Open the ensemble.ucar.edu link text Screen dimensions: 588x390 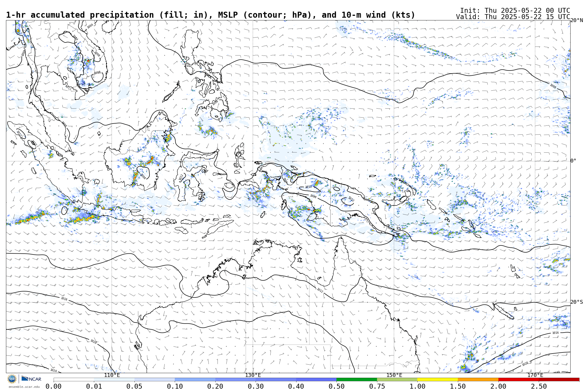pyautogui.click(x=24, y=387)
